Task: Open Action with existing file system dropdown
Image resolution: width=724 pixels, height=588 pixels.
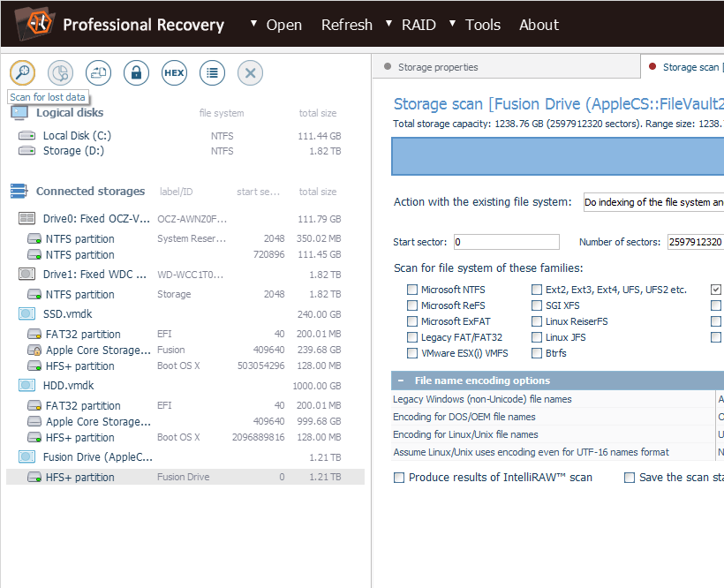Action: coord(653,202)
